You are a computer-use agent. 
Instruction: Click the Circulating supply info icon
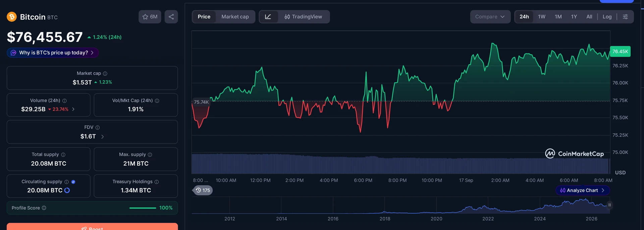click(66, 182)
